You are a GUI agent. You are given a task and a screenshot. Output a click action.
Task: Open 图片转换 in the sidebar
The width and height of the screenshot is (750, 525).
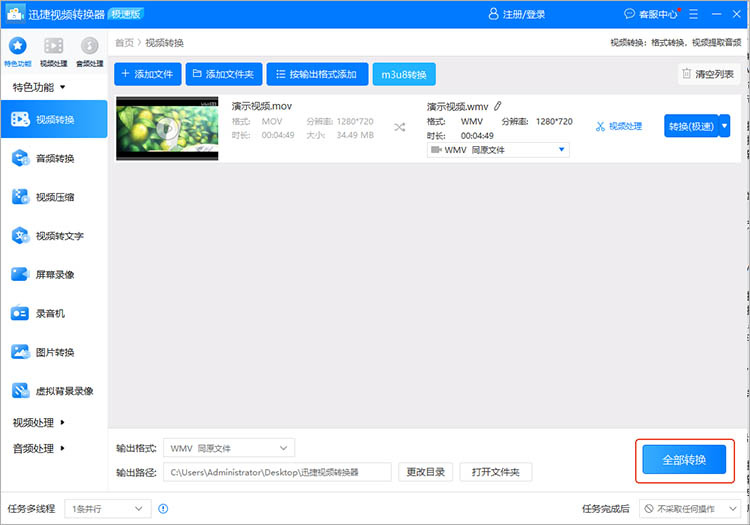coord(54,352)
